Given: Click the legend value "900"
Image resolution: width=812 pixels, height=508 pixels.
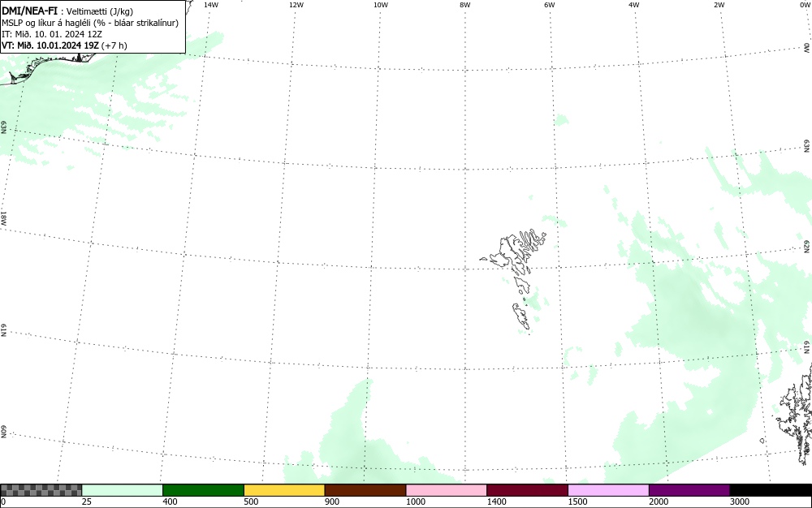Looking at the screenshot, I should (x=332, y=502).
